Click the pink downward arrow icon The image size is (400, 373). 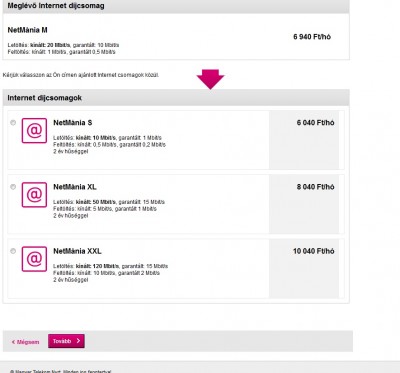210,79
